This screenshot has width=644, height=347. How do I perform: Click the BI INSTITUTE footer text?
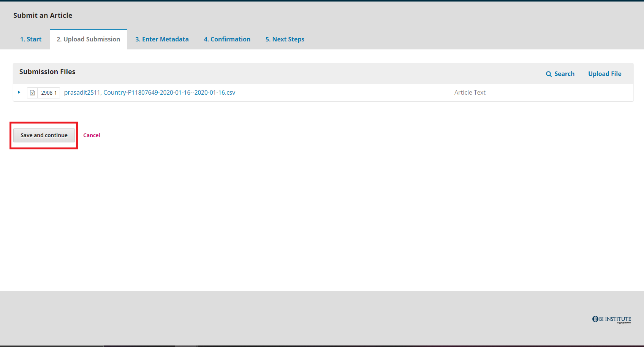click(x=615, y=318)
